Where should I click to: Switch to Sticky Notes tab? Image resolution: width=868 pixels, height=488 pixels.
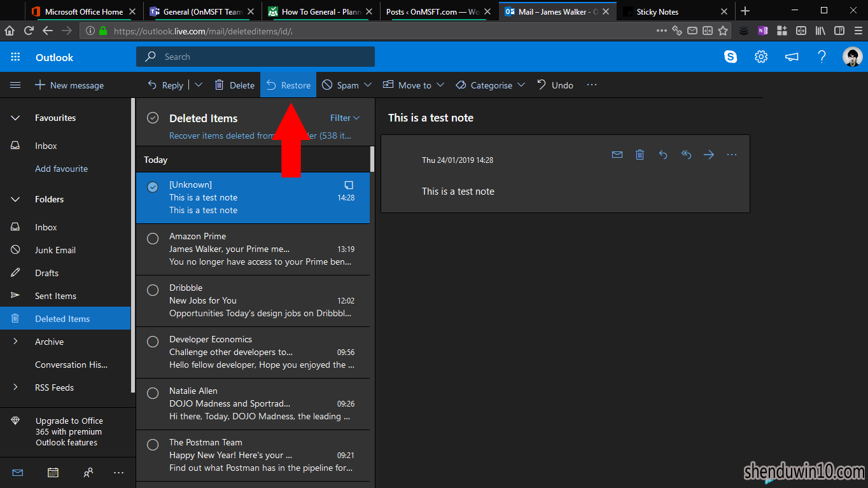676,11
